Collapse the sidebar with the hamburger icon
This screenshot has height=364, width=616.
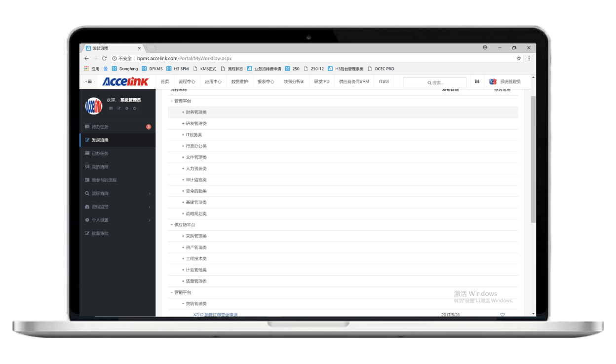[x=88, y=82]
